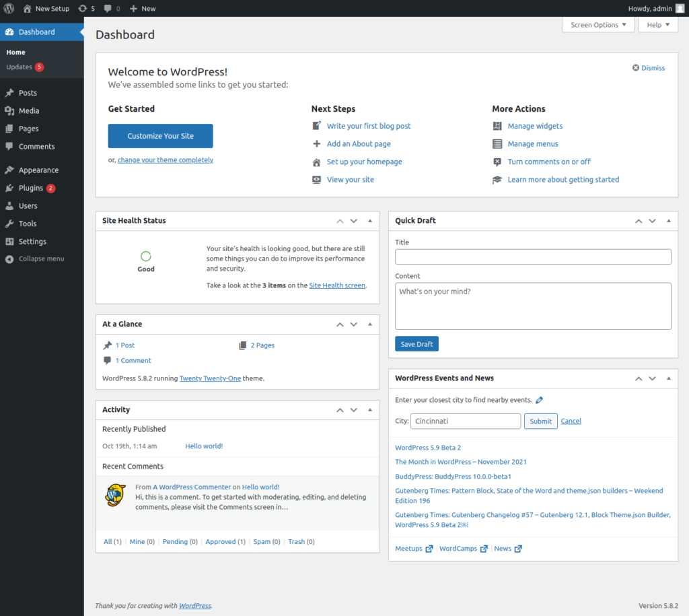Submit the city for nearby events
This screenshot has height=616, width=689.
(x=540, y=421)
